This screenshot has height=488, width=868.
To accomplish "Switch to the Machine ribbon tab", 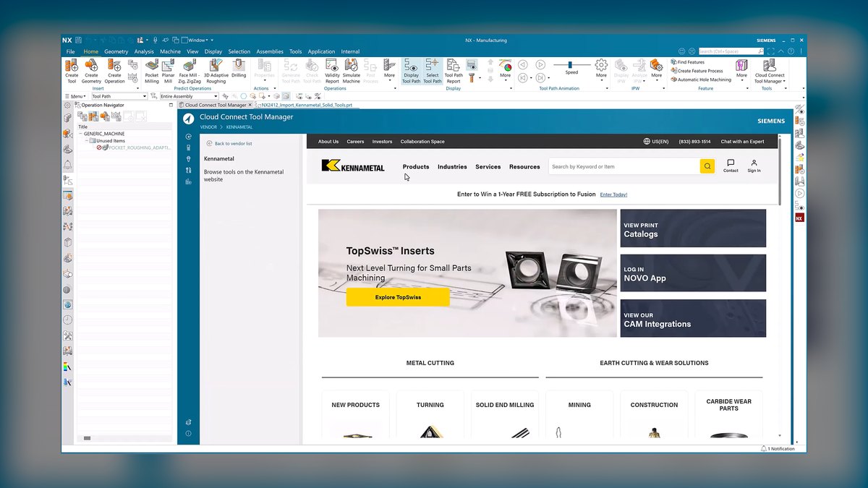I will point(170,51).
